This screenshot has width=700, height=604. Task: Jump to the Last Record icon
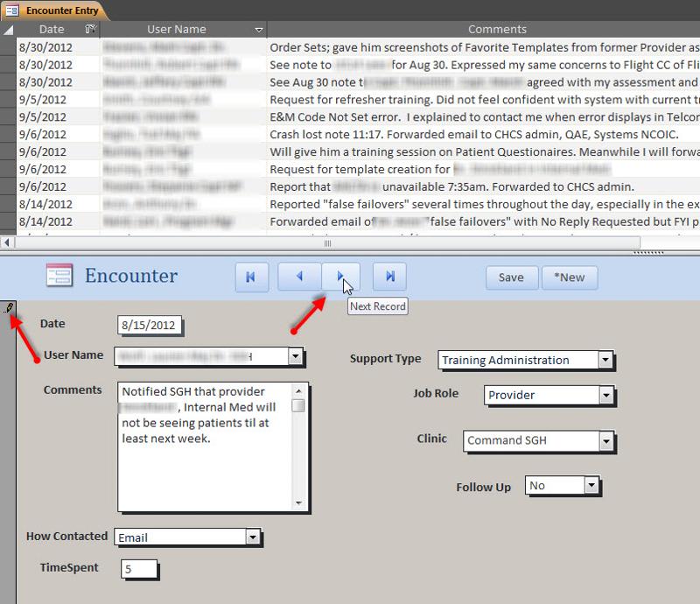coord(388,277)
